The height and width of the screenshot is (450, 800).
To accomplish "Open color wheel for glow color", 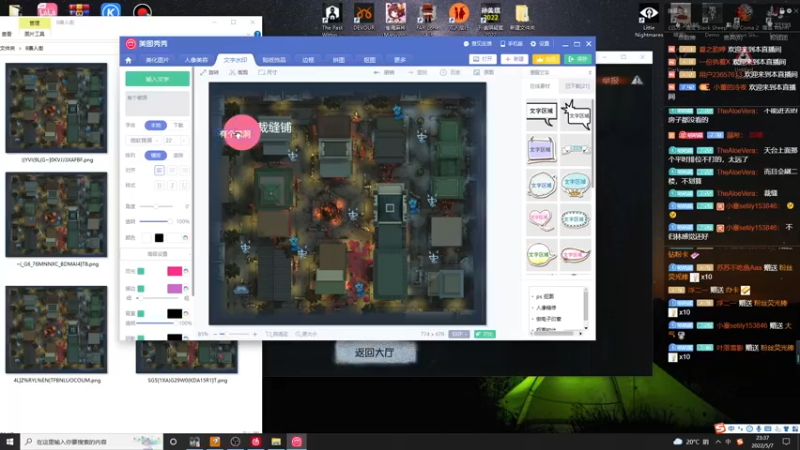I will (x=186, y=271).
